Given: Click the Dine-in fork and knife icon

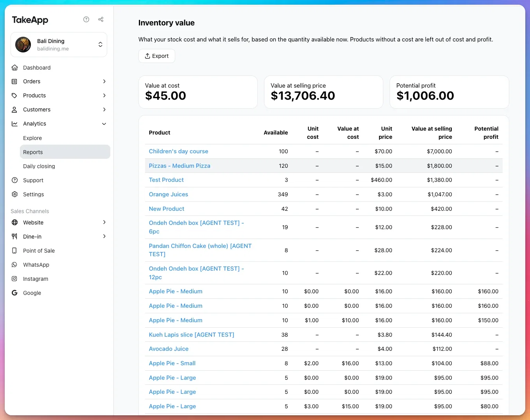Looking at the screenshot, I should [14, 237].
